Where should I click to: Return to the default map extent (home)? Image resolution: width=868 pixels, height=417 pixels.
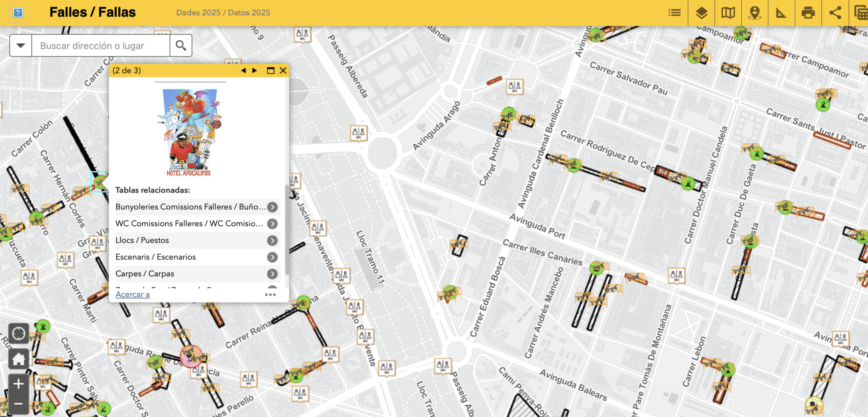tap(19, 358)
